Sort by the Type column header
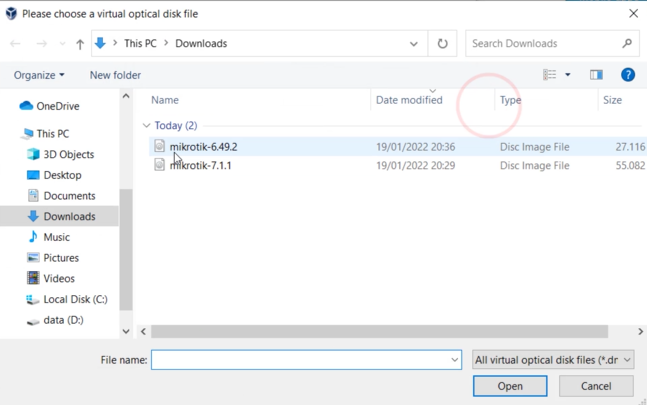 [510, 100]
